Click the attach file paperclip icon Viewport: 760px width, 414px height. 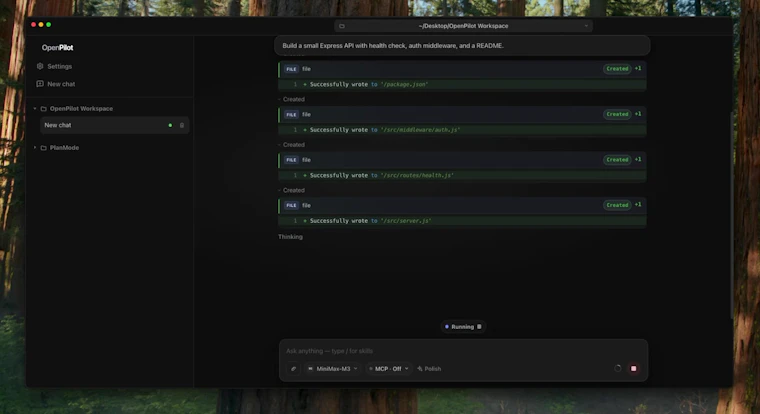(x=293, y=369)
